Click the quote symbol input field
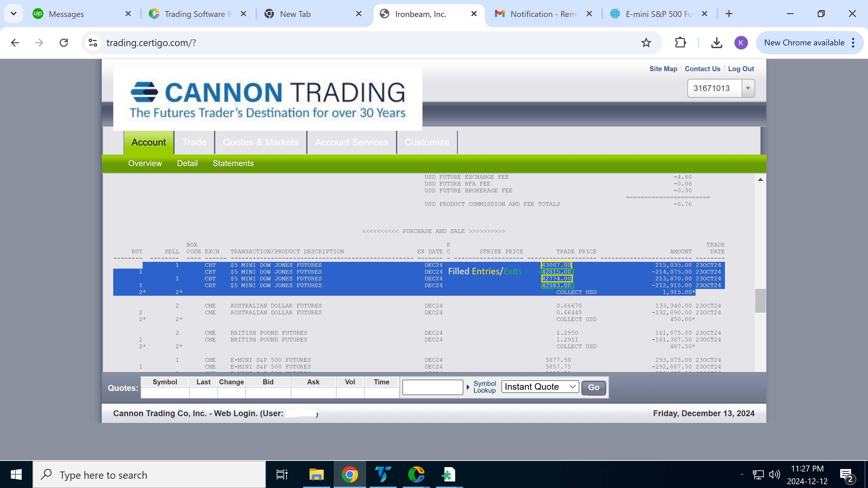The width and height of the screenshot is (868, 488). (x=433, y=387)
